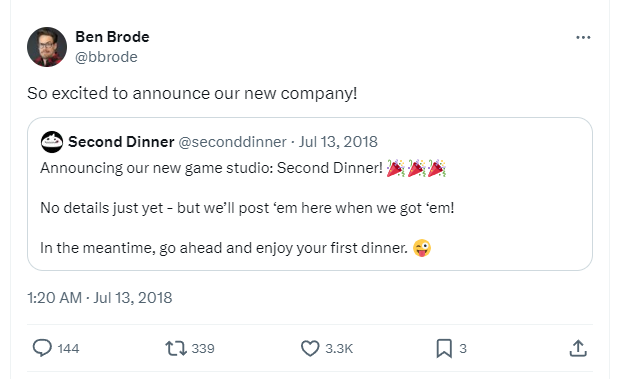
Task: Open the three-dot more options menu
Action: click(x=583, y=38)
